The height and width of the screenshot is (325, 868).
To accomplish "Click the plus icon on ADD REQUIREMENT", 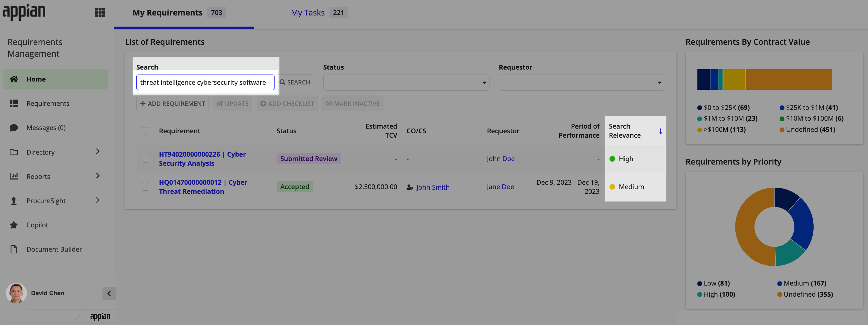I will [x=143, y=103].
